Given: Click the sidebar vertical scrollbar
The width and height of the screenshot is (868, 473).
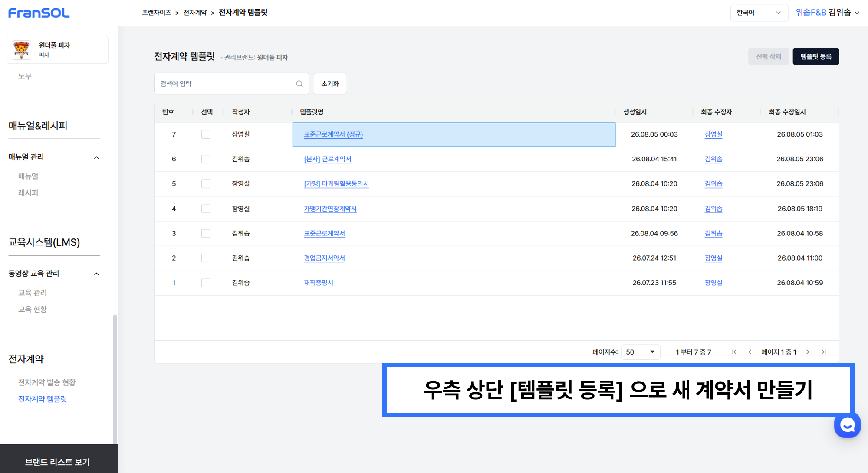Looking at the screenshot, I should pyautogui.click(x=115, y=379).
